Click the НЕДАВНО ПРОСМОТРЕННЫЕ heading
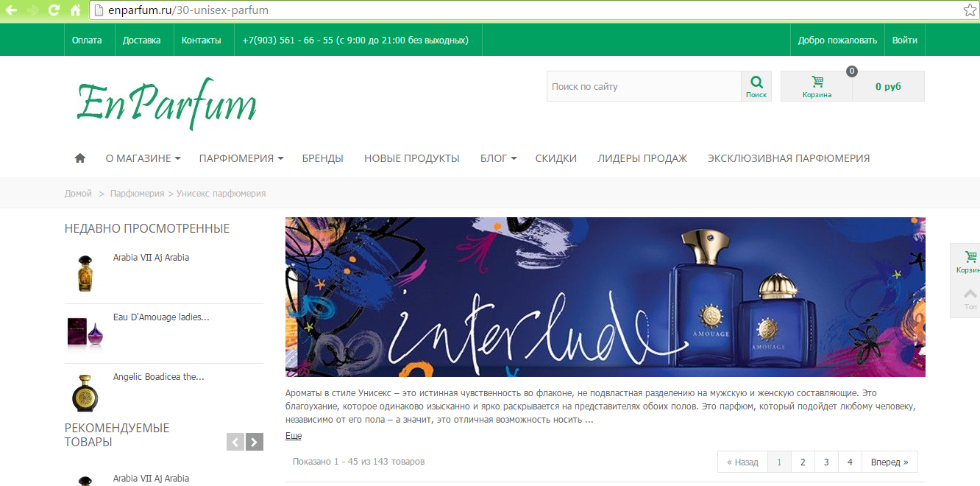Image resolution: width=980 pixels, height=486 pixels. (147, 228)
